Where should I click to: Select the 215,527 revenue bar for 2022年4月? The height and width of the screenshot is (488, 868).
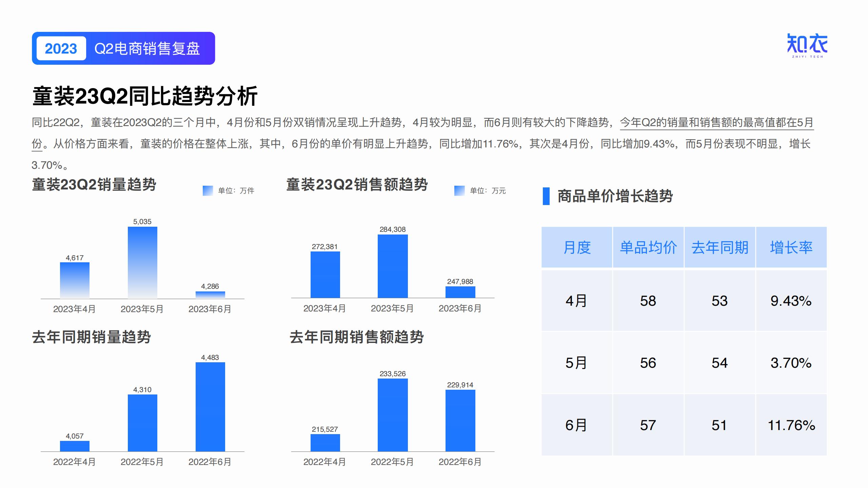tap(325, 443)
